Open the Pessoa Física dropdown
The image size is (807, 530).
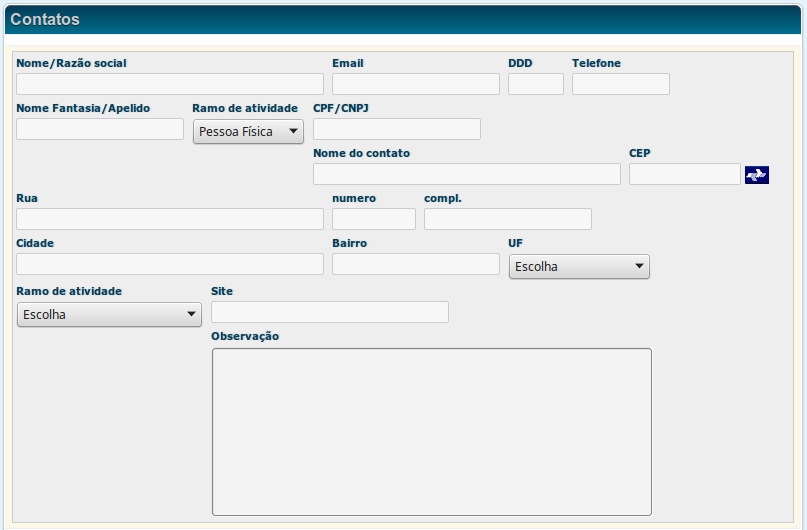(x=248, y=131)
